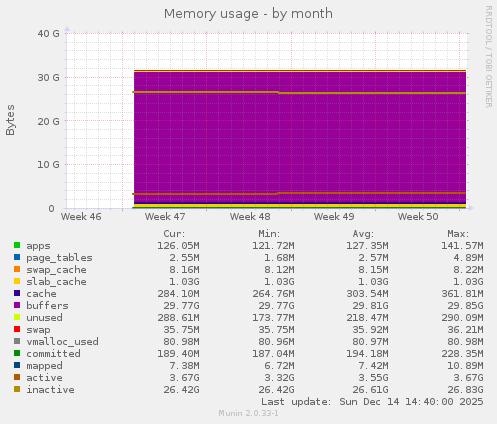Viewport: 497px width, 424px height.
Task: Click the 'inactive' legend label
Action: pyautogui.click(x=50, y=390)
